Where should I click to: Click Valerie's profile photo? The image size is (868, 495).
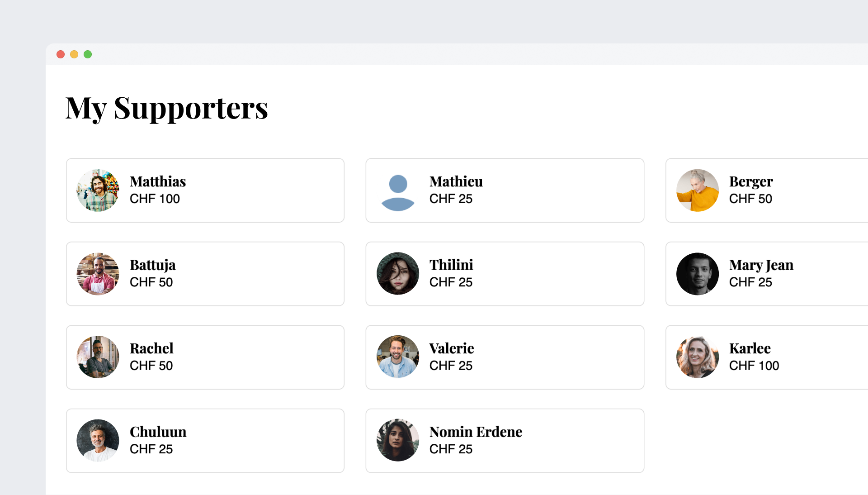point(398,357)
